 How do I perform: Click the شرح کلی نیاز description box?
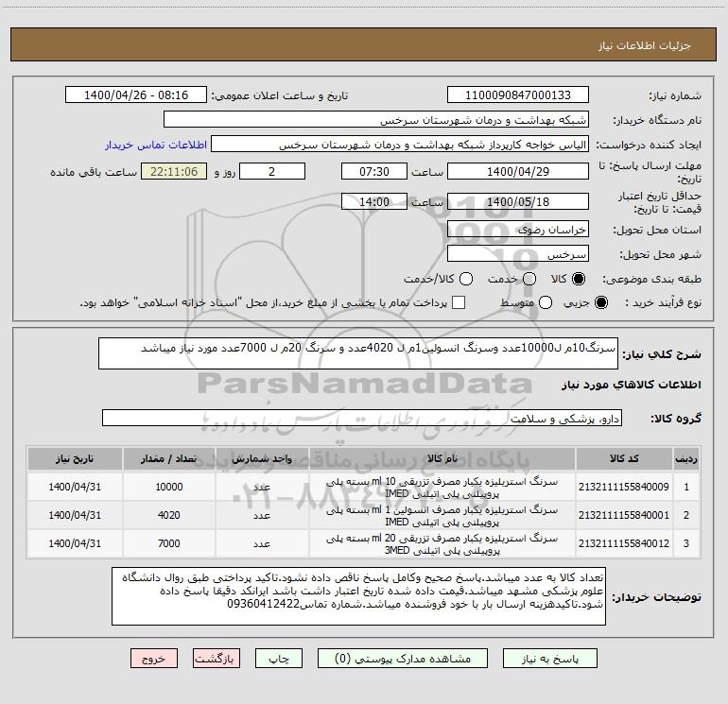358,353
